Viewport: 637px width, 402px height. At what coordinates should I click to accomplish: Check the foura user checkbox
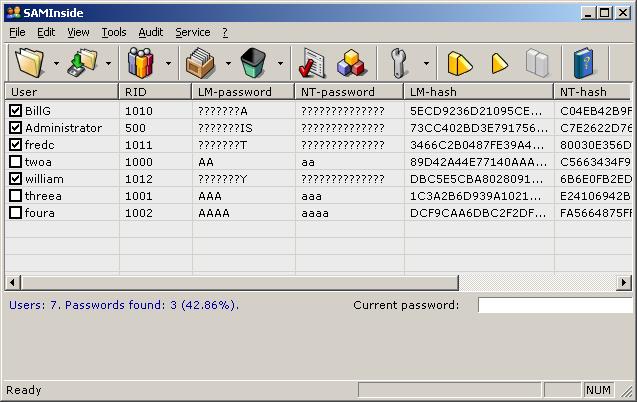tap(15, 213)
